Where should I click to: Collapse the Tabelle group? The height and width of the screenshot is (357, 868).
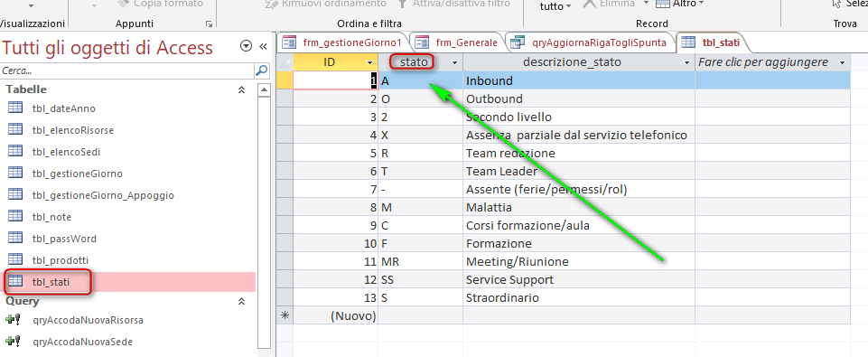coord(241,89)
